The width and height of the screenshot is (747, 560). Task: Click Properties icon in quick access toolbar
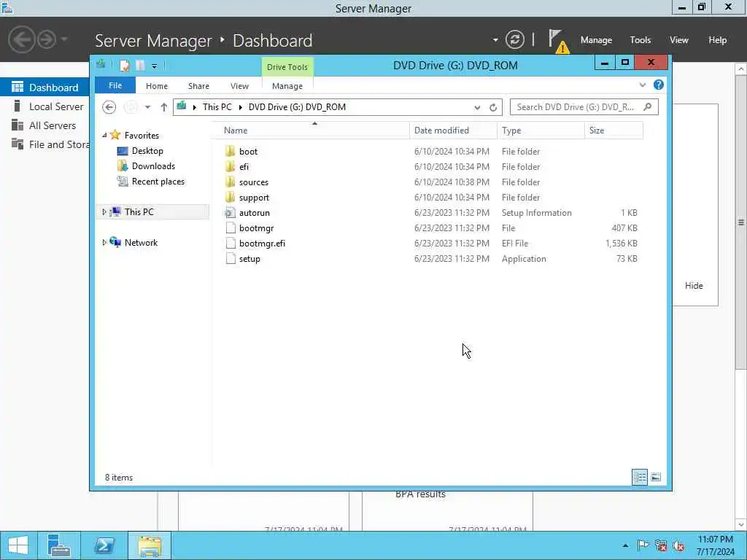[124, 66]
